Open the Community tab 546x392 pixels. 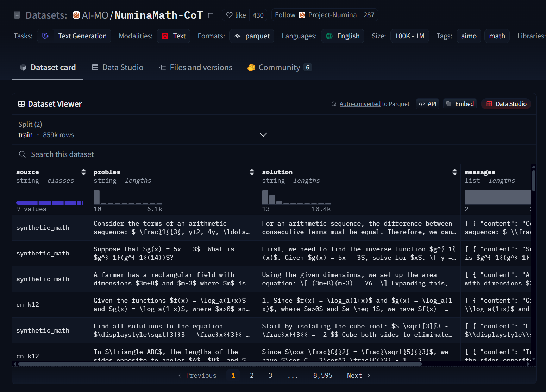pos(279,67)
